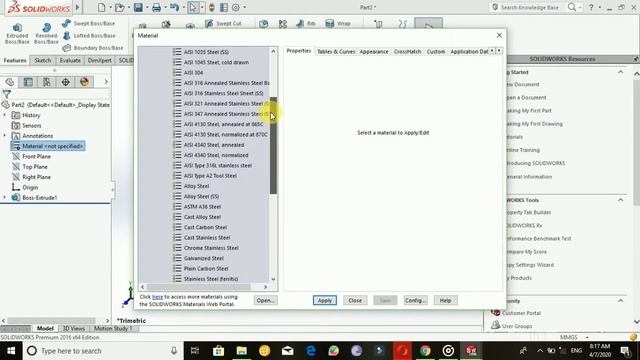The height and width of the screenshot is (360, 640).
Task: Click the Config... button
Action: [x=415, y=300]
